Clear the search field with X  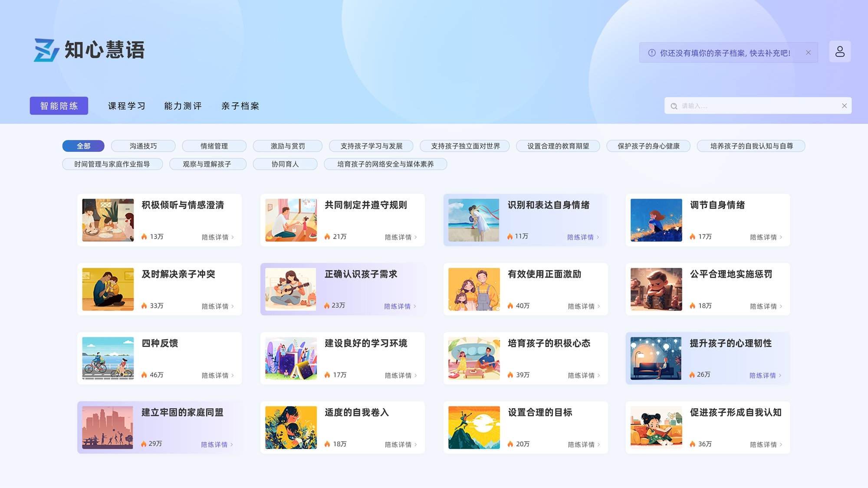pos(844,106)
